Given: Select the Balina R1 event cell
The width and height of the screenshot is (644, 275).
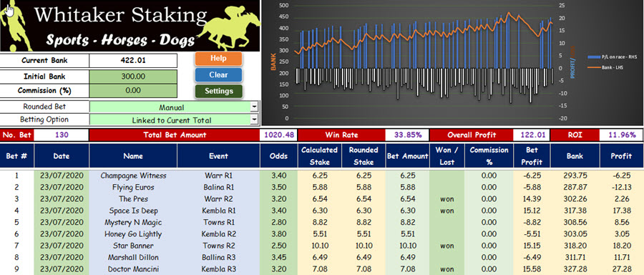Looking at the screenshot, I should [218, 188].
